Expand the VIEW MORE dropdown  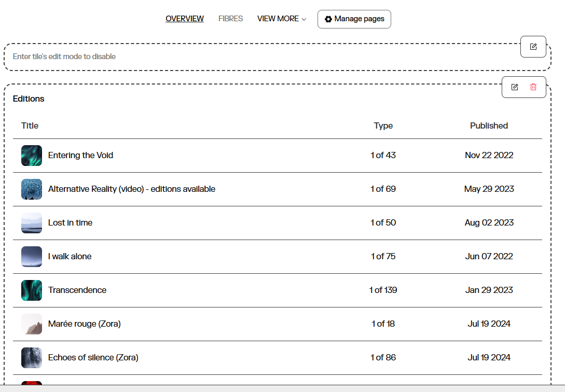(281, 19)
